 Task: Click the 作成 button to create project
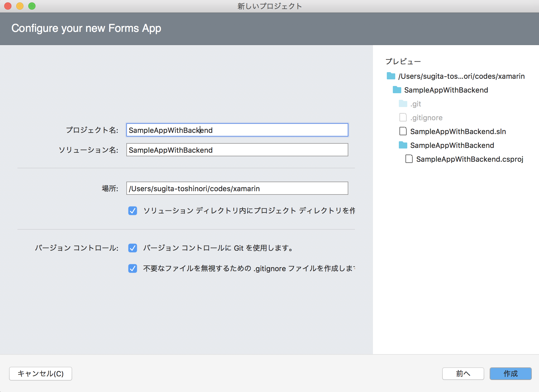coord(510,374)
